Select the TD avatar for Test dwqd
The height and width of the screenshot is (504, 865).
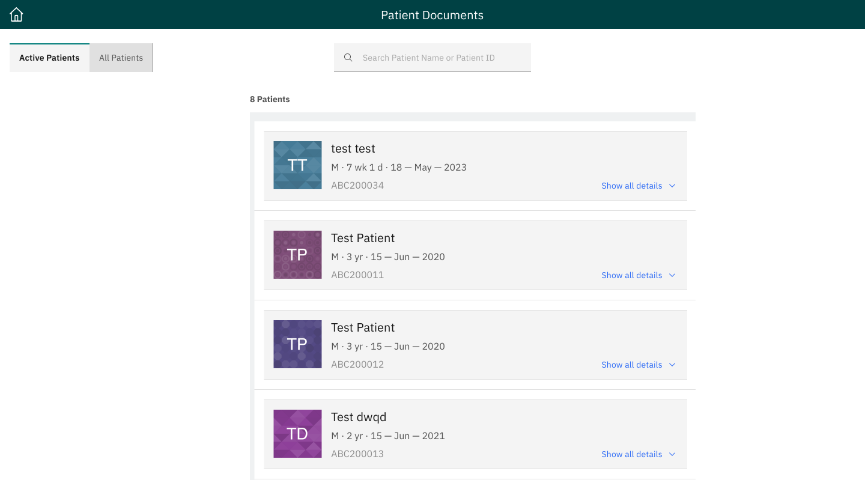coord(297,433)
